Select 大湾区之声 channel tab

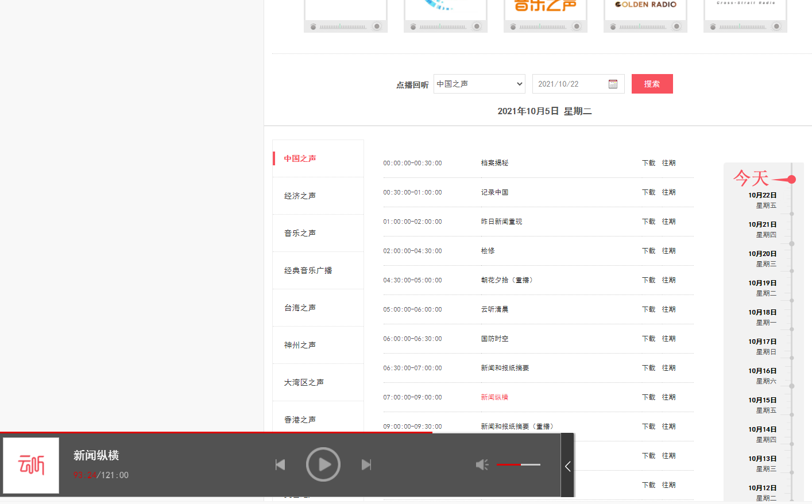318,382
